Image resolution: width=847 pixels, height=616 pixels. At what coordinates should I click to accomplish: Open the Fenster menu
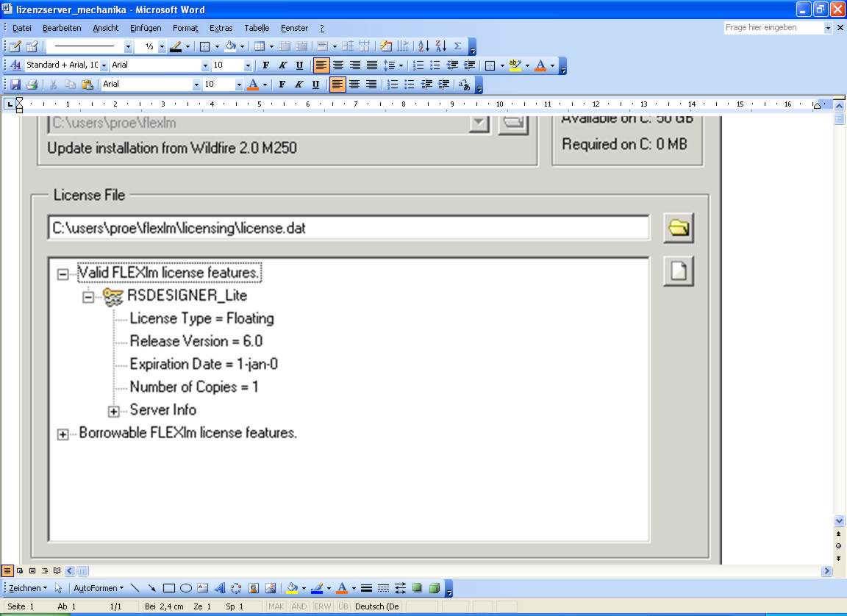point(294,28)
